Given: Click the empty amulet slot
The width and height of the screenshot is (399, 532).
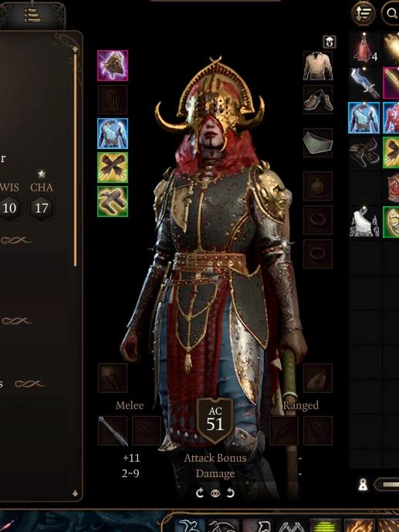Looking at the screenshot, I should [x=318, y=186].
